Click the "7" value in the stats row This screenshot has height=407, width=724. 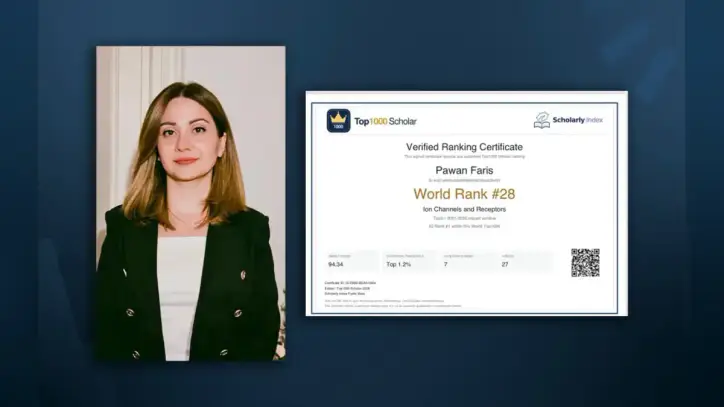[x=446, y=265]
